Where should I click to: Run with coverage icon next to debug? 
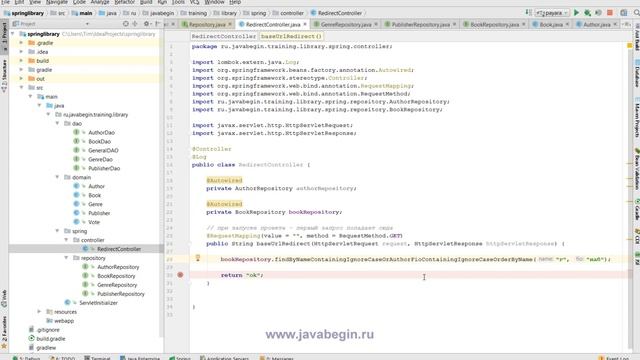pos(598,13)
